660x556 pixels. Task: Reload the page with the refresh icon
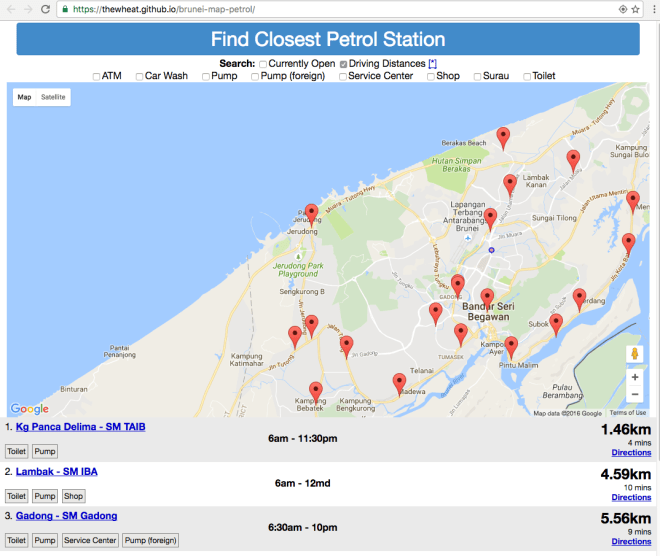coord(45,9)
